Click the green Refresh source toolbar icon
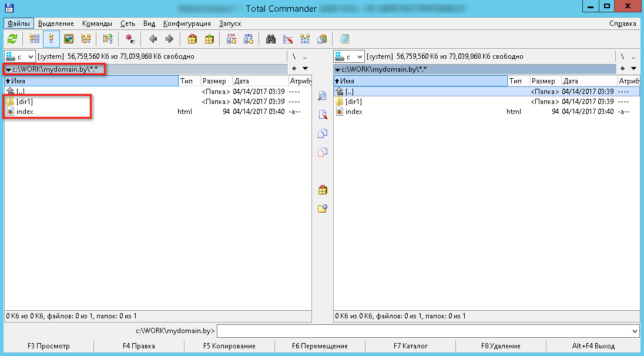The height and width of the screenshot is (356, 644). click(x=12, y=39)
